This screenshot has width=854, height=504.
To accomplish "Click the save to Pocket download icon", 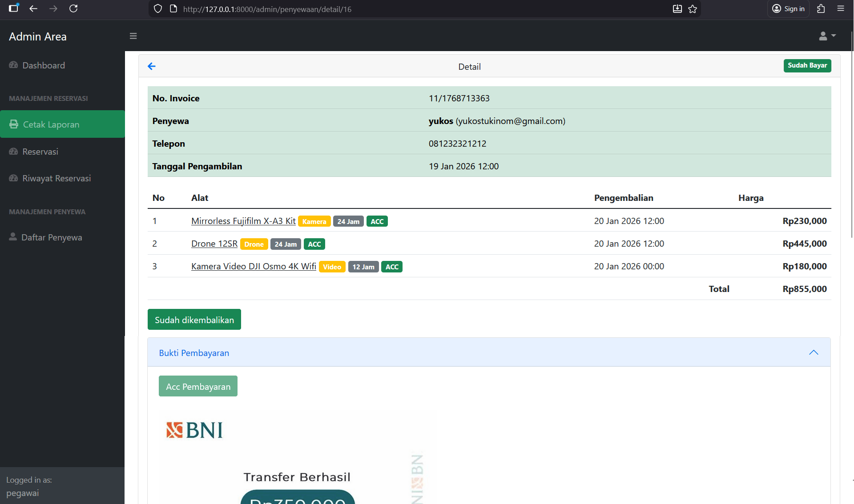I will click(677, 9).
